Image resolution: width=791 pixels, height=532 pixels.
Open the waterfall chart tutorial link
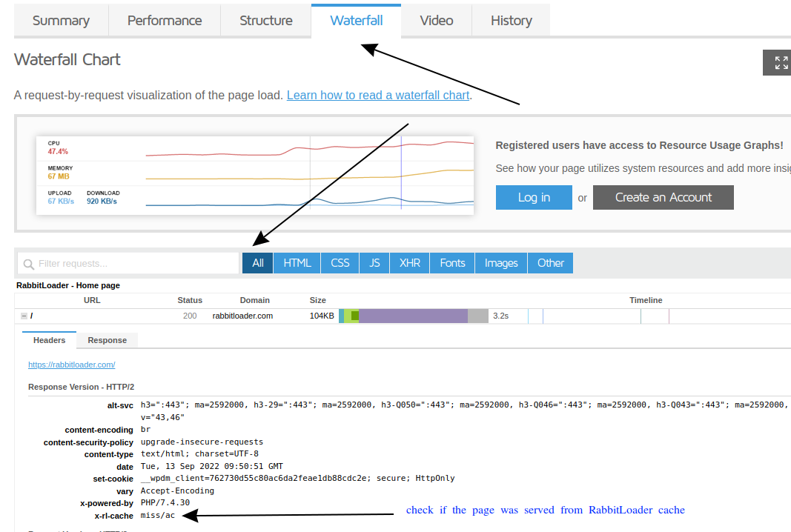click(377, 95)
